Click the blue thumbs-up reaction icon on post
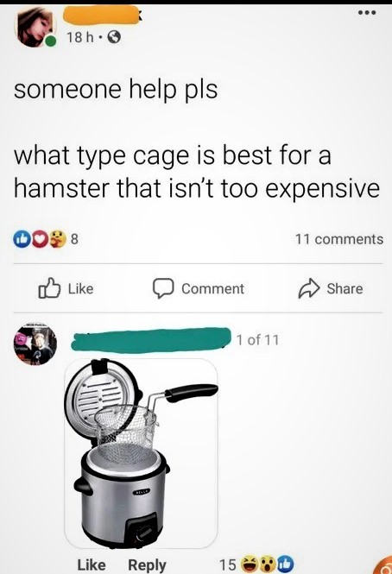 [20, 239]
